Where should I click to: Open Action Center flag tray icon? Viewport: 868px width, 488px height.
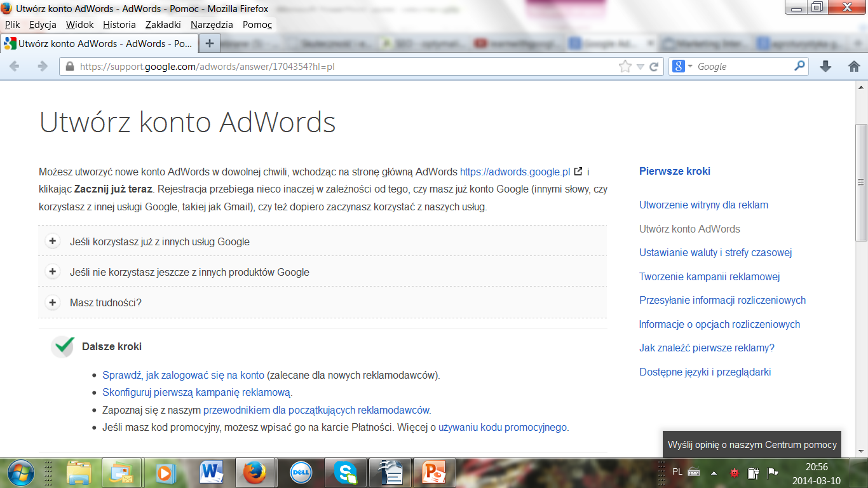(773, 473)
